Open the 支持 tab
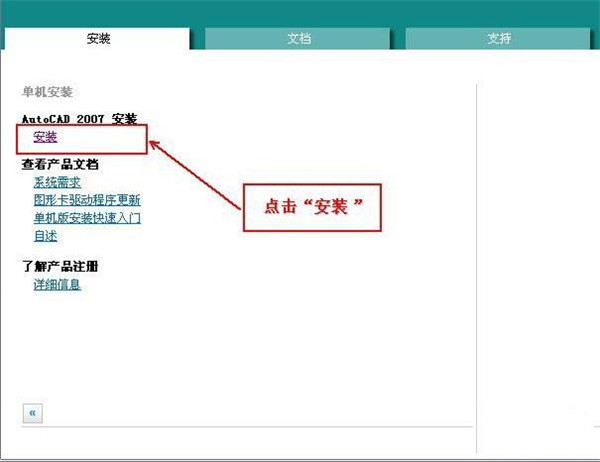 [498, 38]
